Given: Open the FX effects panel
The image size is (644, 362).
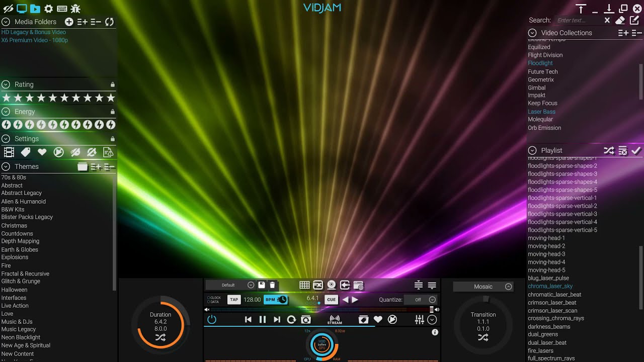Looking at the screenshot, I should pyautogui.click(x=318, y=285).
